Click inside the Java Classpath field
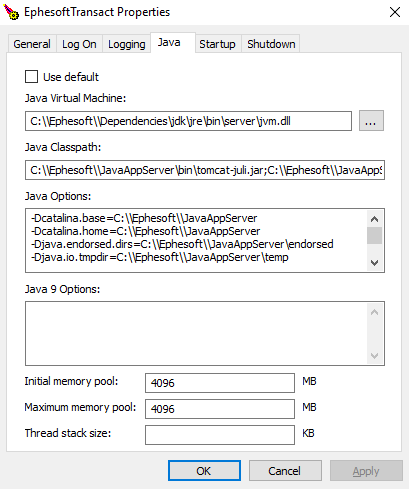This screenshot has height=489, width=409. click(205, 170)
